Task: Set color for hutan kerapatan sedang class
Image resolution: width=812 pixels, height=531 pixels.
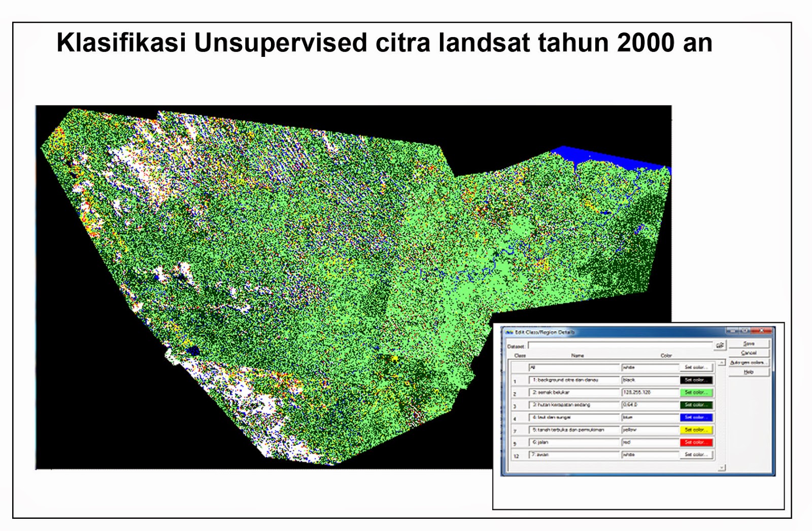Action: coord(696,405)
